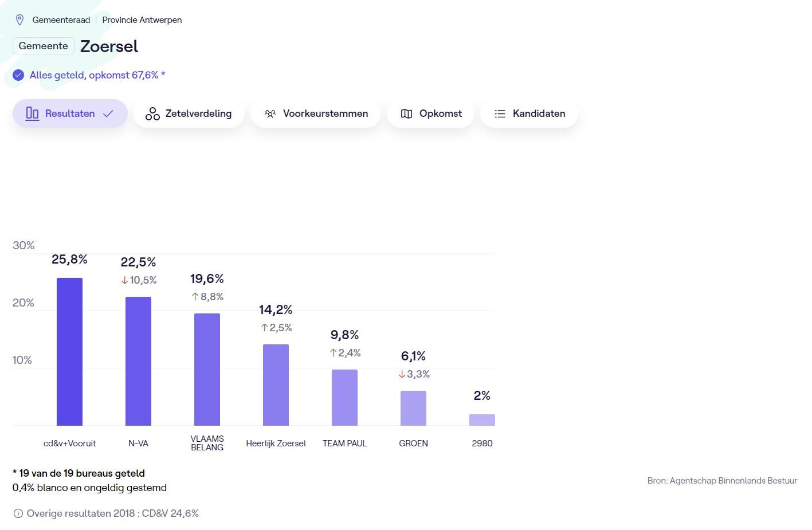Click the Gemeente label button
The image size is (812, 530).
[44, 46]
